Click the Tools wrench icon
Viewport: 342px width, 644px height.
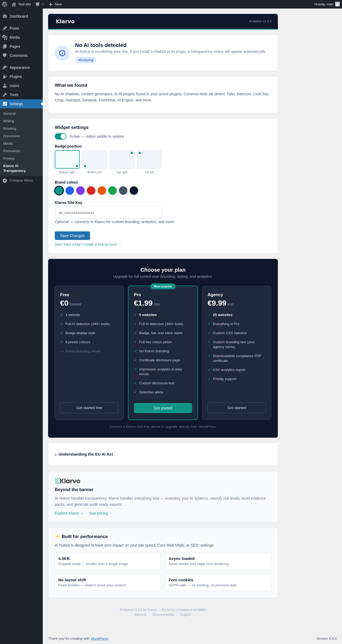(5, 95)
